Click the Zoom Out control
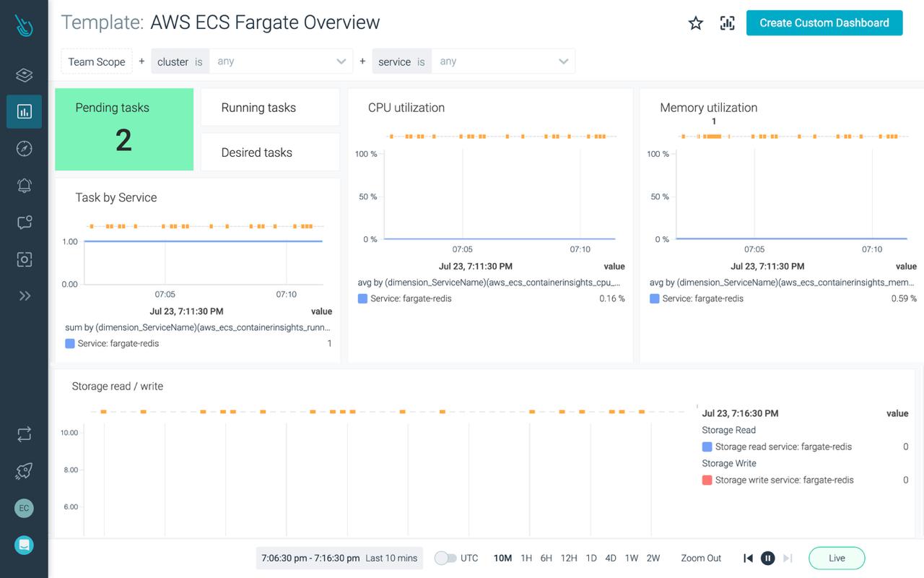Screen dimensions: 924x578 [700, 558]
